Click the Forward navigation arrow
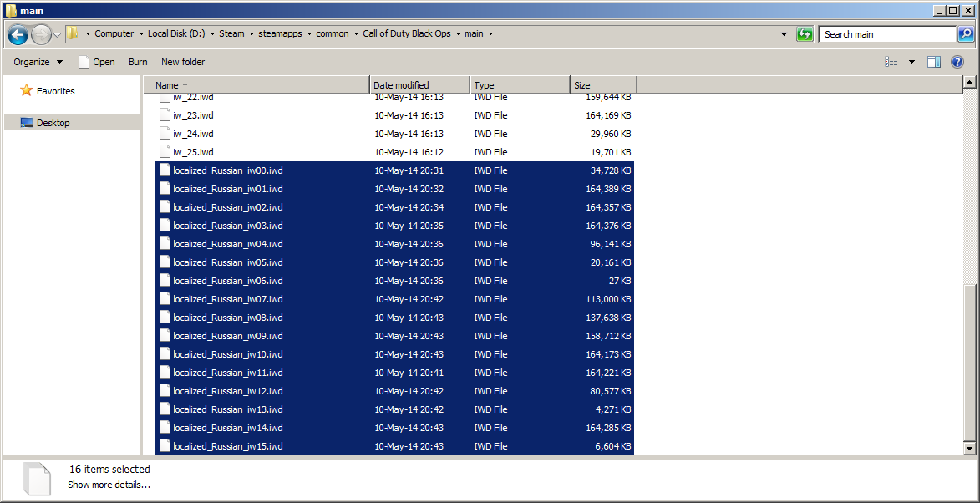This screenshot has height=503, width=980. pos(41,34)
